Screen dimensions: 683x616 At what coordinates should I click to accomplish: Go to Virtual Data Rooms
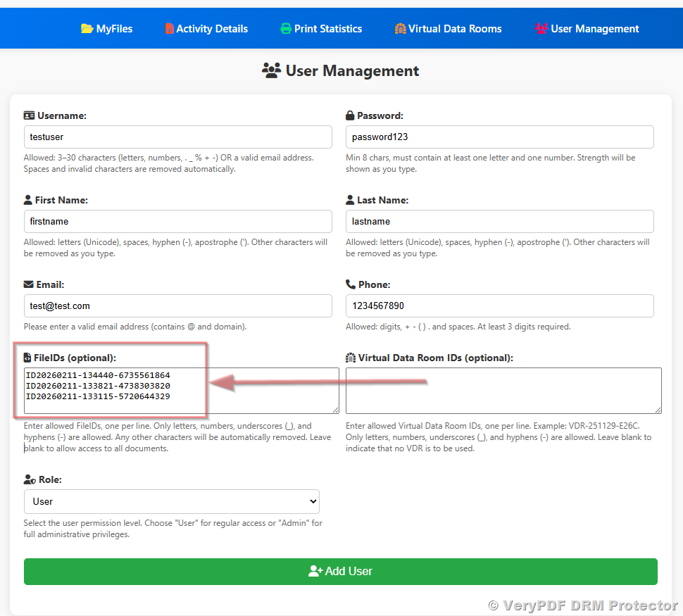(455, 29)
